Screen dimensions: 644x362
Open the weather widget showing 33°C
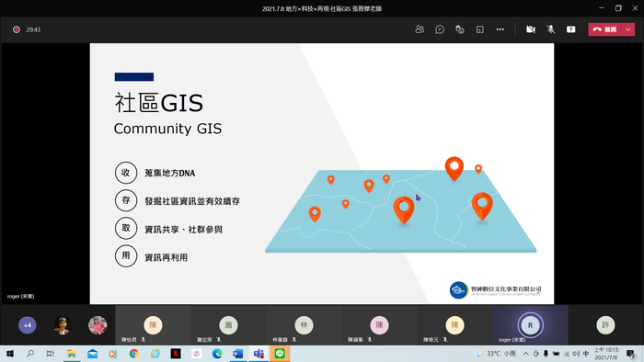coord(495,354)
